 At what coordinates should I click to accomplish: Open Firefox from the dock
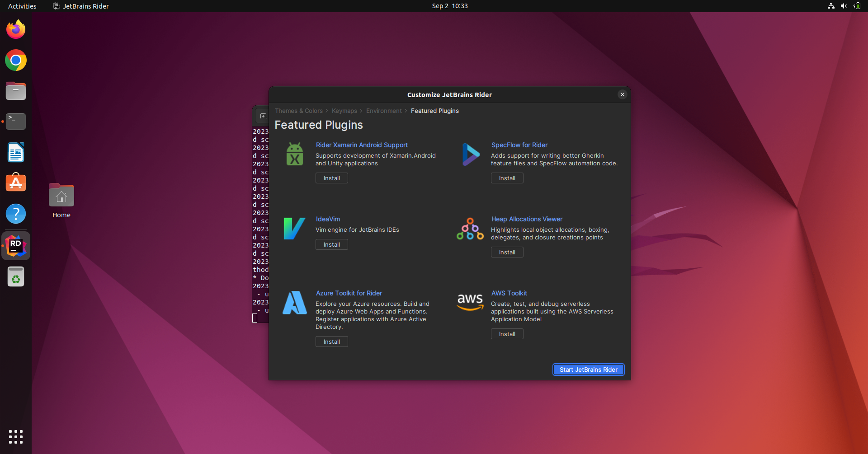pyautogui.click(x=16, y=30)
